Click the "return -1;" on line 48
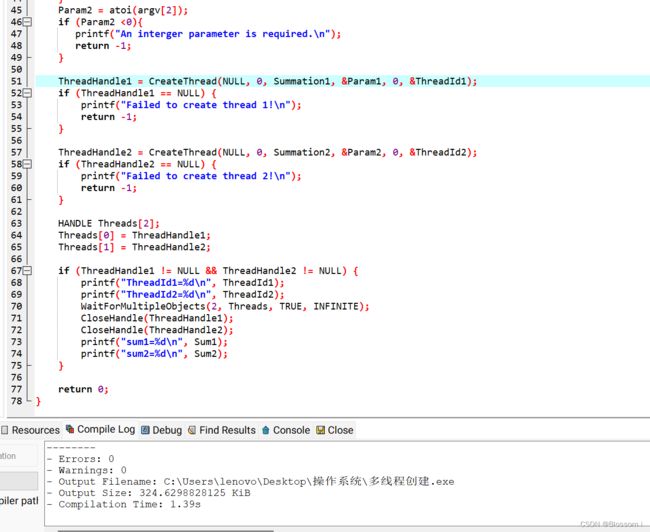 click(x=103, y=46)
